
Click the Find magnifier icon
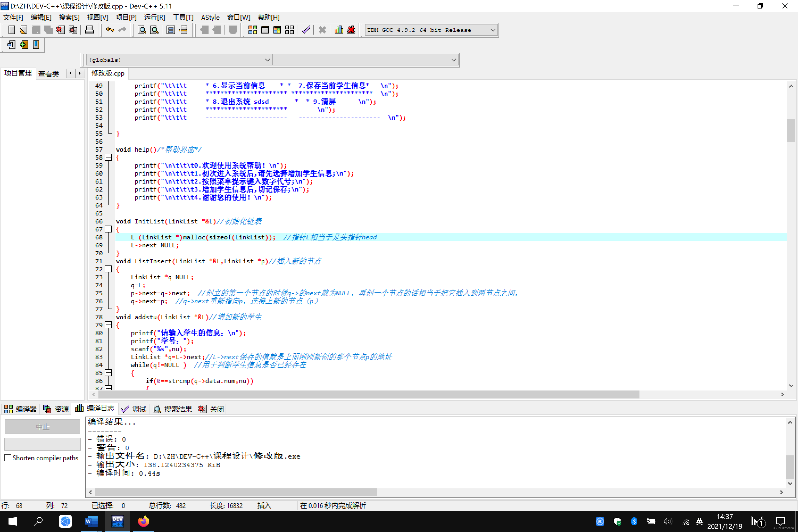(142, 30)
